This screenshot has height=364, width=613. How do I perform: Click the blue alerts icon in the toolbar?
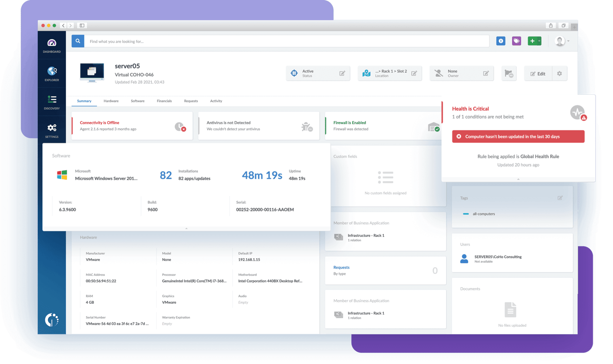point(501,41)
